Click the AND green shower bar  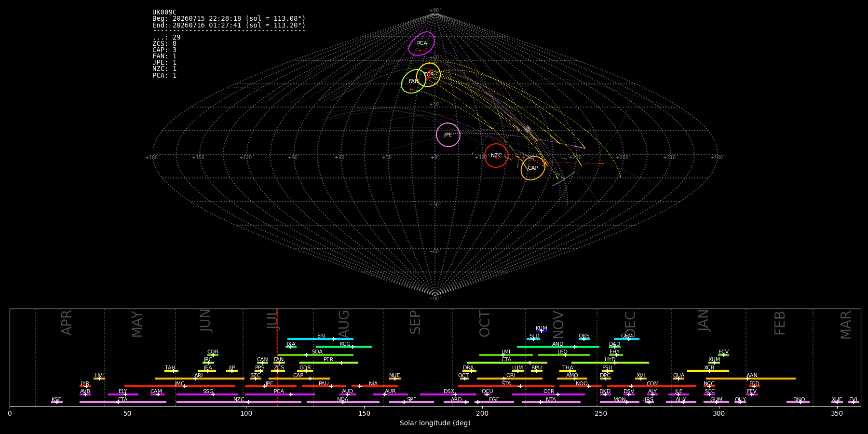558,347
